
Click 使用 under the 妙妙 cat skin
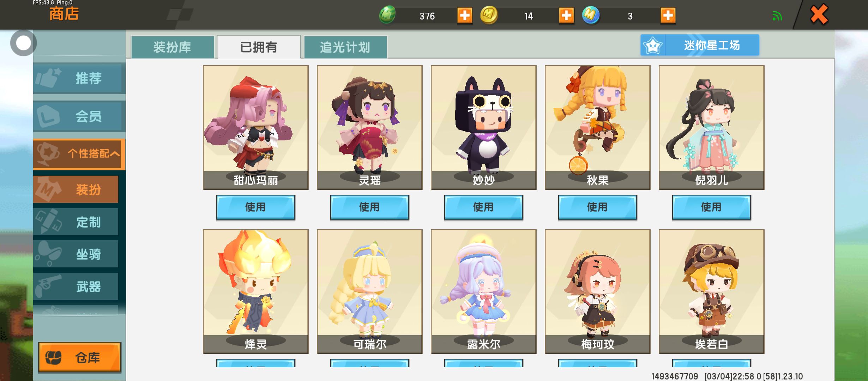(483, 207)
